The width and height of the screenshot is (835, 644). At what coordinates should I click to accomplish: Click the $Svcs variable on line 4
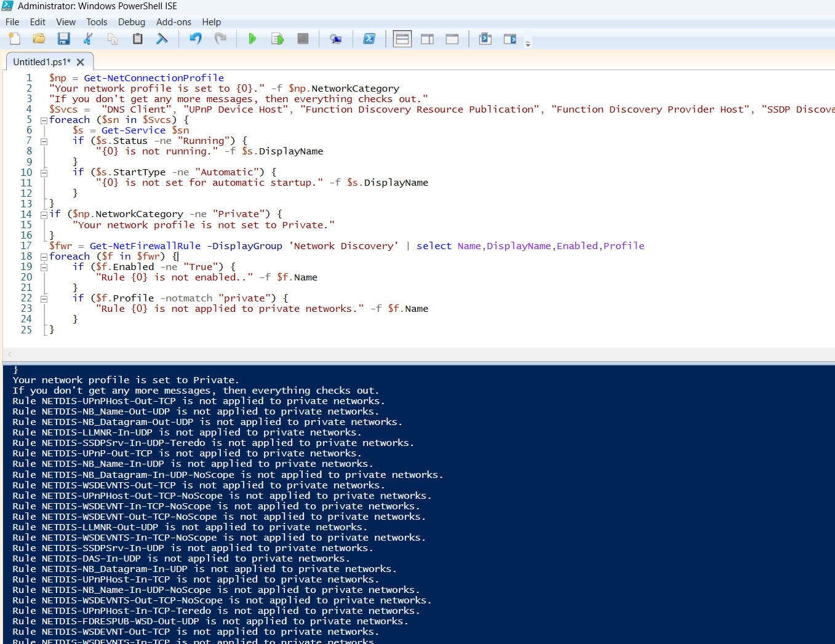tap(63, 109)
